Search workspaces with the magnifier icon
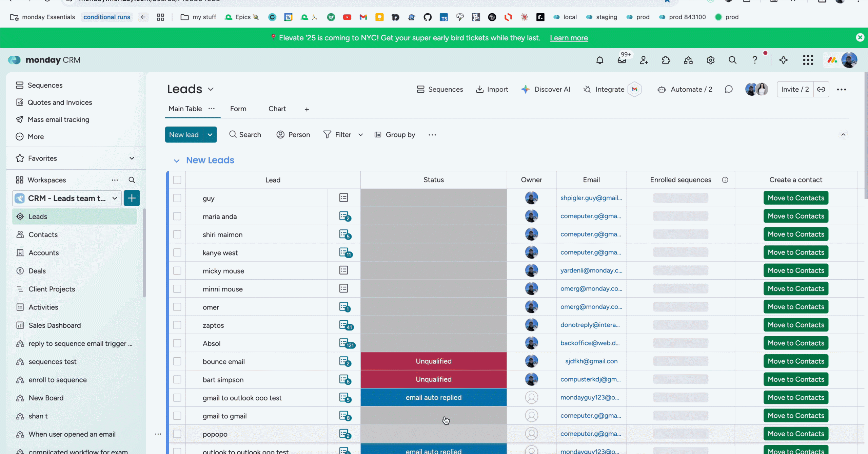Screen dimensions: 868x454 [x=132, y=180]
